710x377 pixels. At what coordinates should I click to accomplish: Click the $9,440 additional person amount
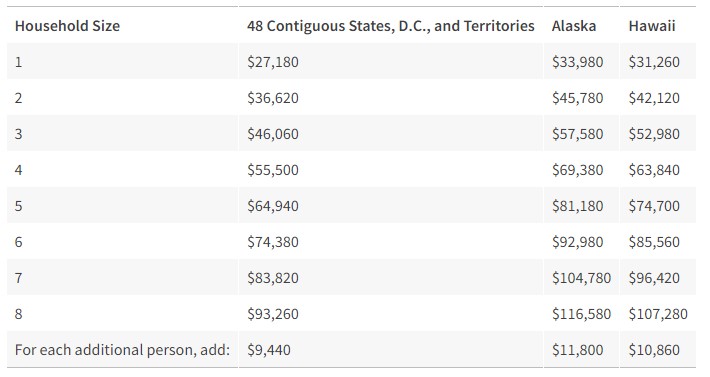pos(269,350)
